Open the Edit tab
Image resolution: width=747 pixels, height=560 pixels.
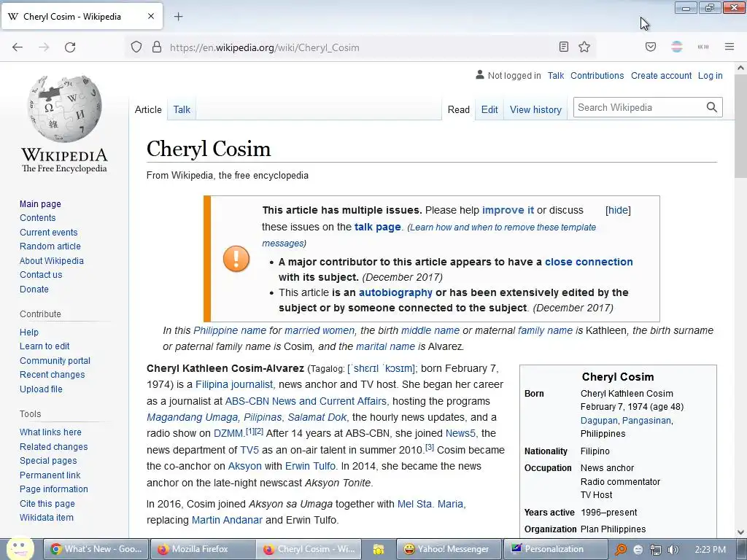(x=489, y=109)
